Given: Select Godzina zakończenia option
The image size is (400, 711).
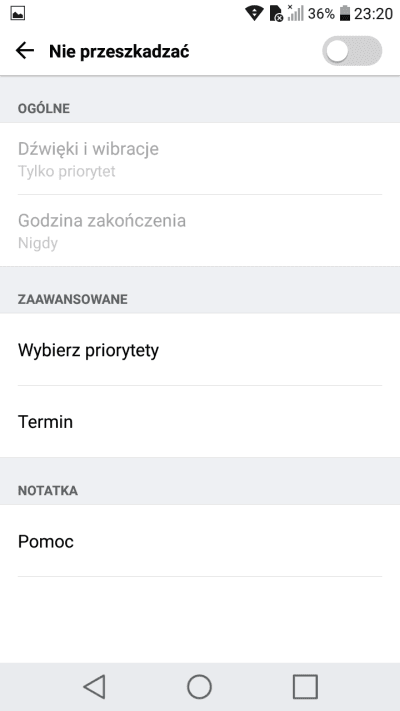Looking at the screenshot, I should (200, 230).
